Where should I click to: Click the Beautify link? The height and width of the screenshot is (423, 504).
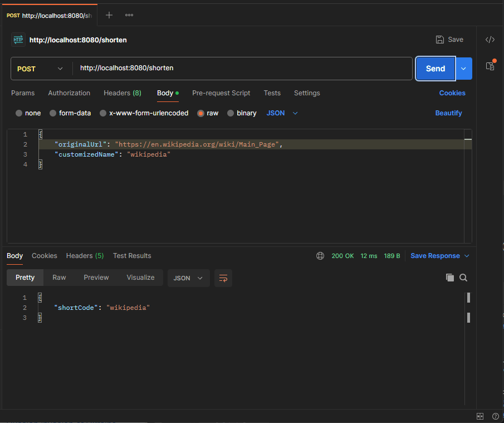tap(448, 113)
